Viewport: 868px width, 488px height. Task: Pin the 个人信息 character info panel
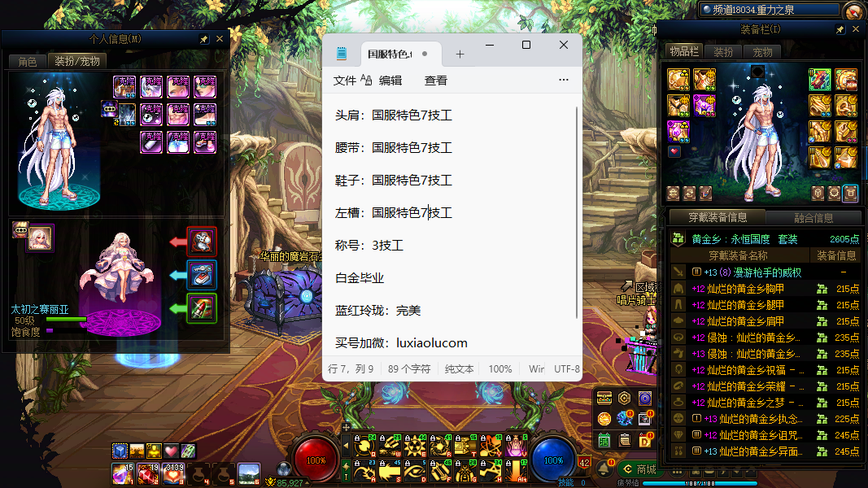tap(203, 39)
